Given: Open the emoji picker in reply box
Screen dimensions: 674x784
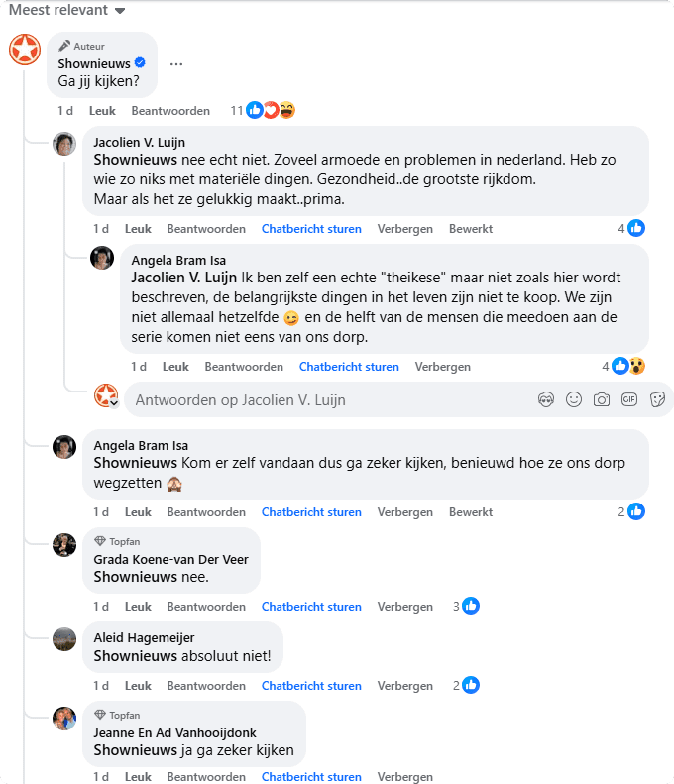Looking at the screenshot, I should (x=573, y=400).
